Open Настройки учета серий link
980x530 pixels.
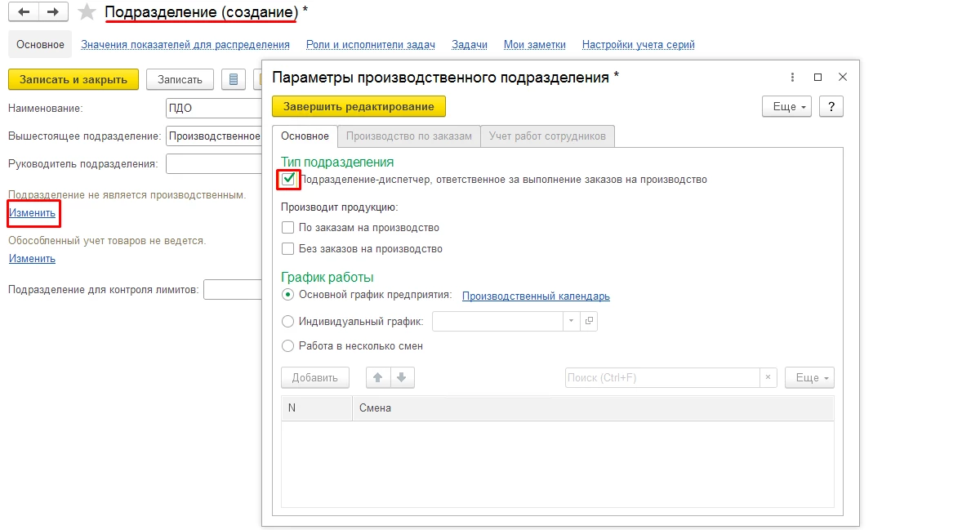coord(639,45)
